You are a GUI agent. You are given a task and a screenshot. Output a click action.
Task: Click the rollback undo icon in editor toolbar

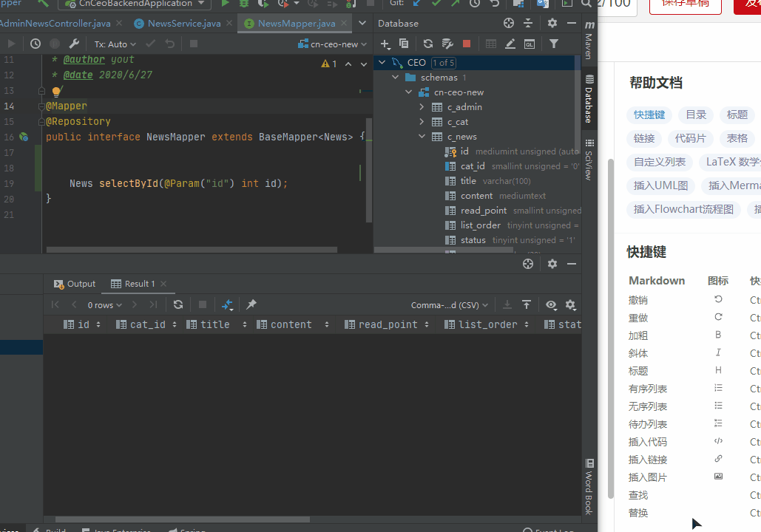[x=170, y=44]
